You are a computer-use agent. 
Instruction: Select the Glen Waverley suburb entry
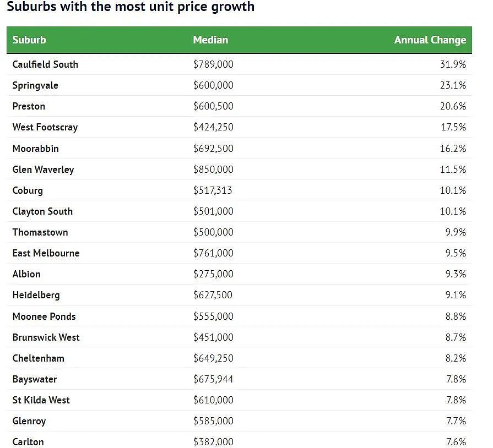coord(43,170)
